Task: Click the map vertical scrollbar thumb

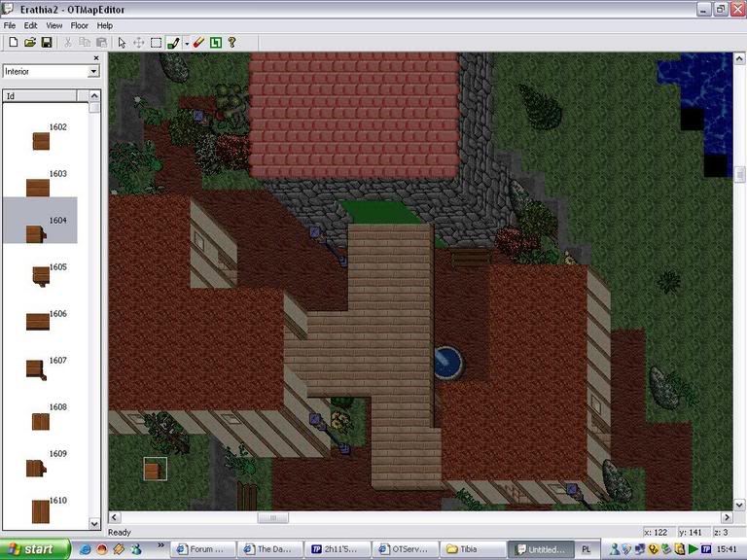Action: (739, 175)
